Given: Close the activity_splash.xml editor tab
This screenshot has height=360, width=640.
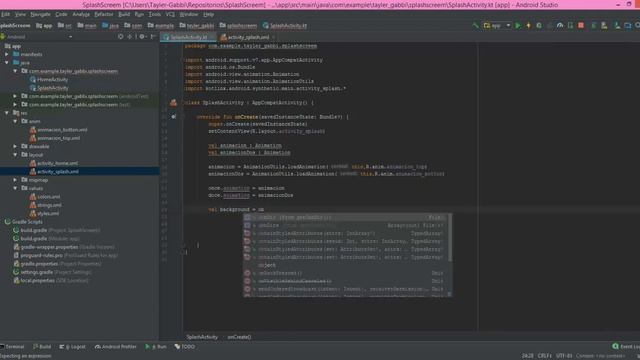Looking at the screenshot, I should 273,37.
